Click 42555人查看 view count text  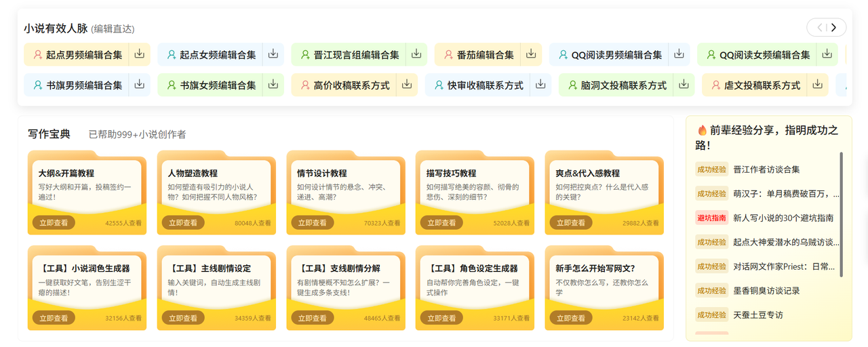tap(123, 223)
